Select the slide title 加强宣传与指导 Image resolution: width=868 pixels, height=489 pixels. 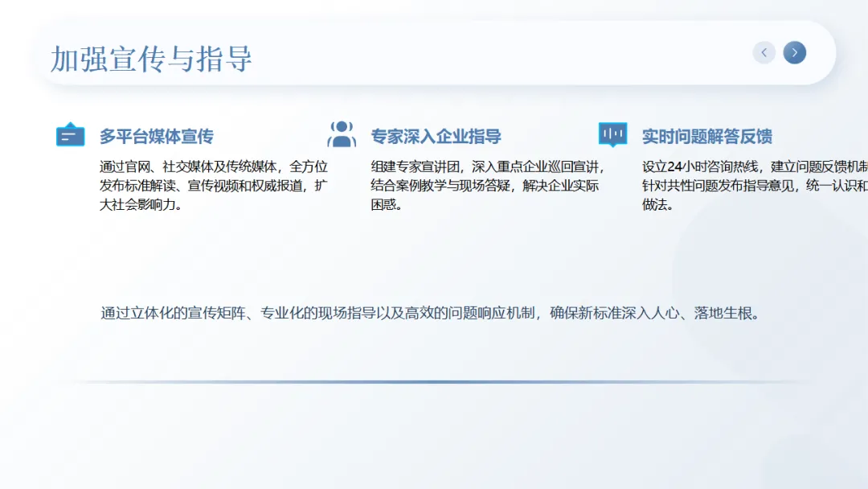pos(151,59)
